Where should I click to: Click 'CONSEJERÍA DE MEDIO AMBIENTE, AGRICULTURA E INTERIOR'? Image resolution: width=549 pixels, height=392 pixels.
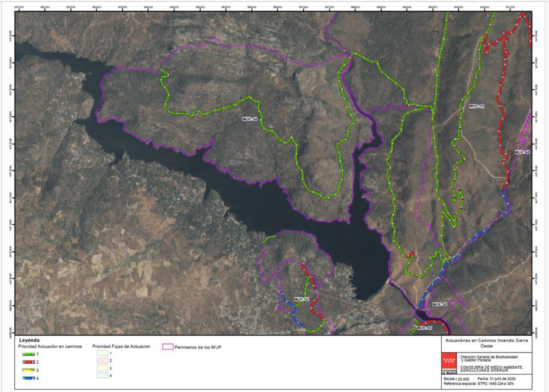[x=492, y=369]
